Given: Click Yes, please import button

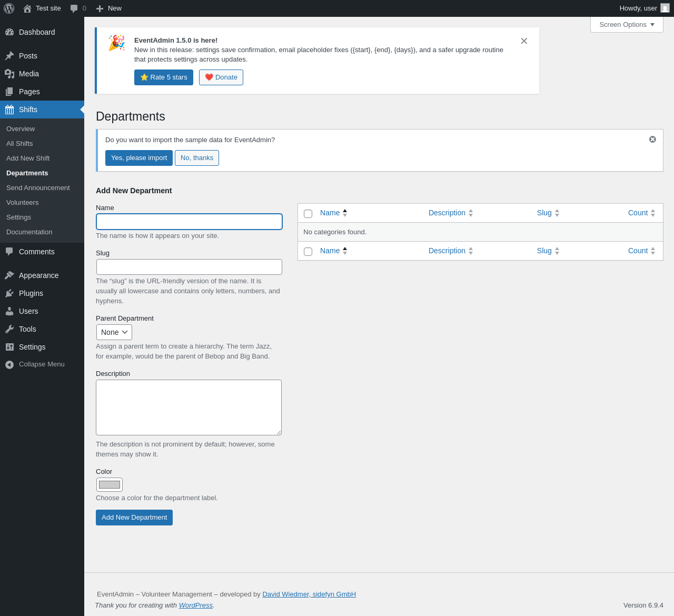Looking at the screenshot, I should point(139,158).
